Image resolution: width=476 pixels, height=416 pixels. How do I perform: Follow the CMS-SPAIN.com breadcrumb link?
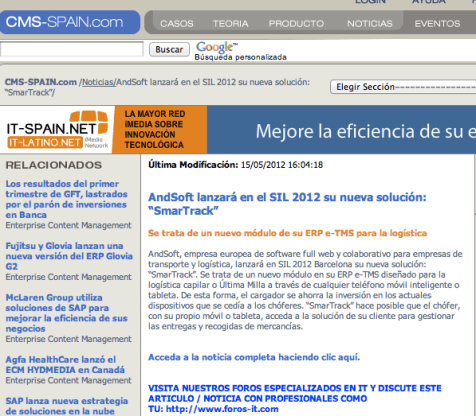click(41, 82)
